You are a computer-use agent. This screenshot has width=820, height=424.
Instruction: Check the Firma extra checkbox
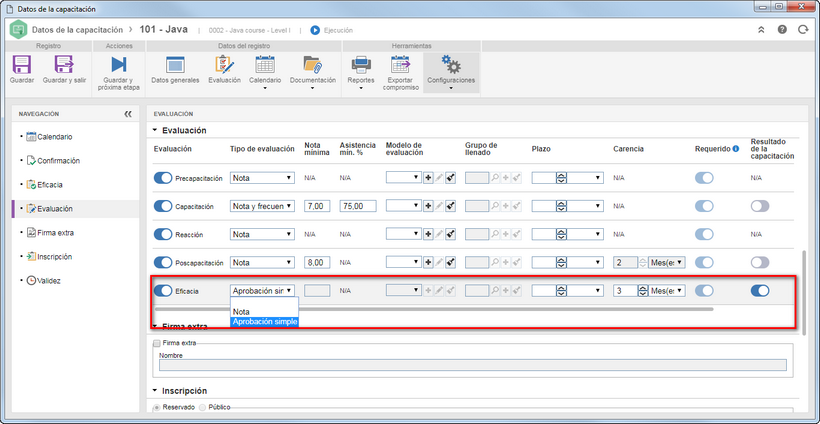(157, 343)
